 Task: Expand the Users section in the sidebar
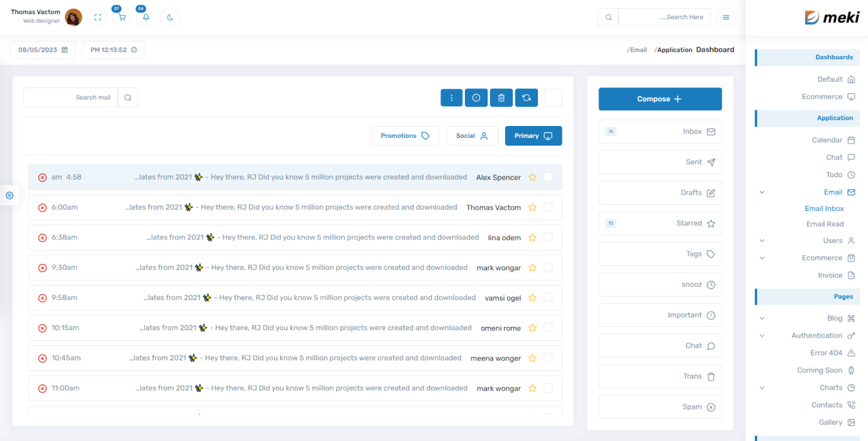(x=762, y=240)
